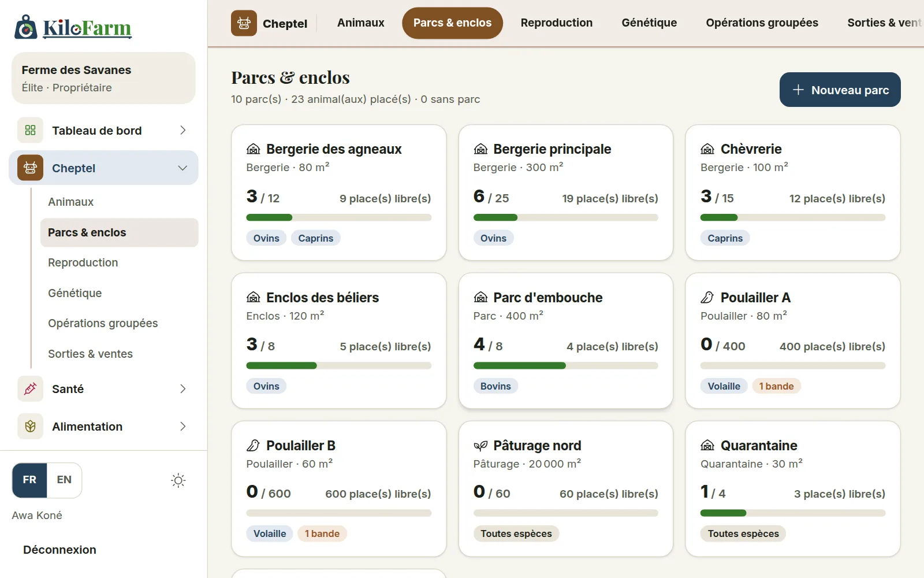Click the 1 bande tag on Poulailler A
Image resolution: width=924 pixels, height=578 pixels.
point(776,386)
